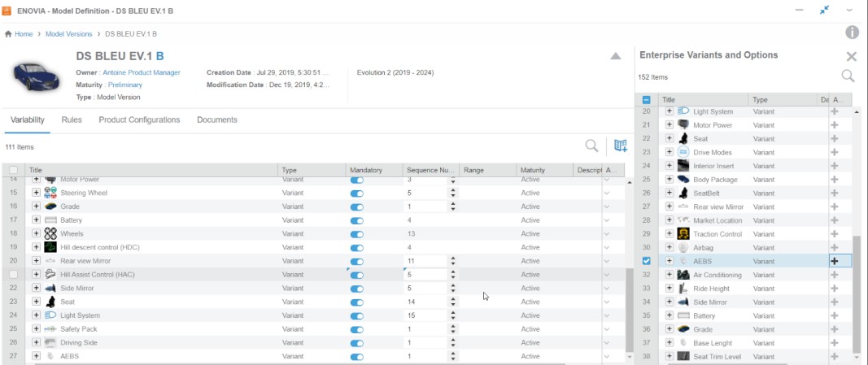Click the Variability list vertical scrollbar
This screenshot has height=365, width=868.
coord(628,310)
